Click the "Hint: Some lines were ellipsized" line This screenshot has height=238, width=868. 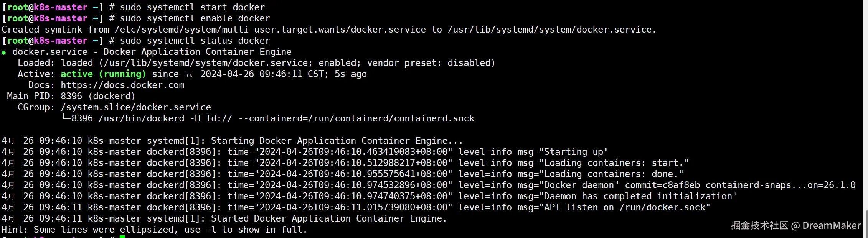point(154,230)
